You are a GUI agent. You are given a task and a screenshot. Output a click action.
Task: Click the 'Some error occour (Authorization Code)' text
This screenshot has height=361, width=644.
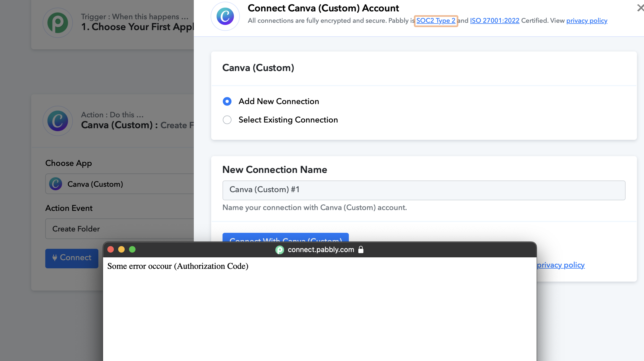178,266
